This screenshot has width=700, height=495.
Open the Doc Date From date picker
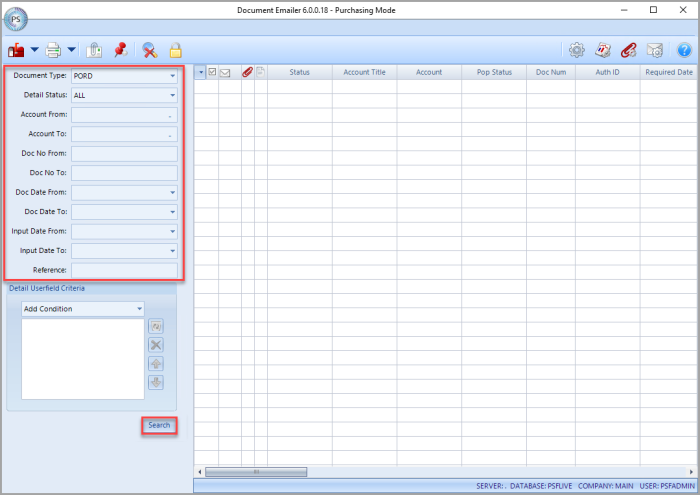click(172, 192)
